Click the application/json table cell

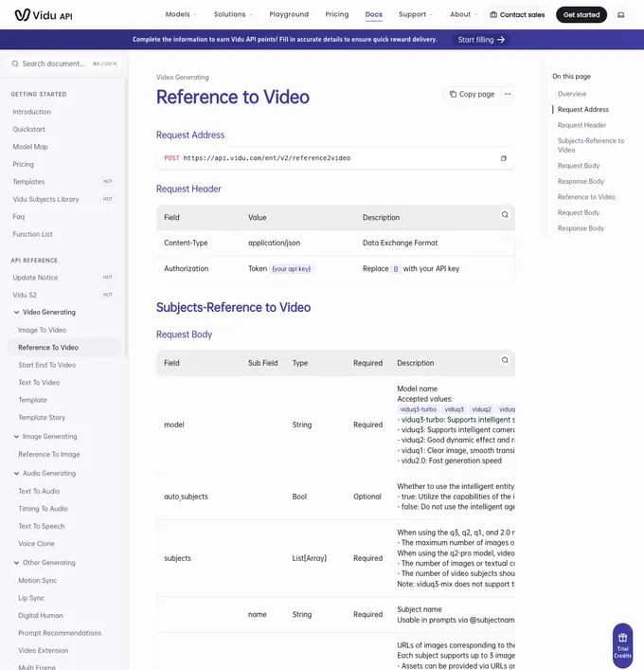274,243
